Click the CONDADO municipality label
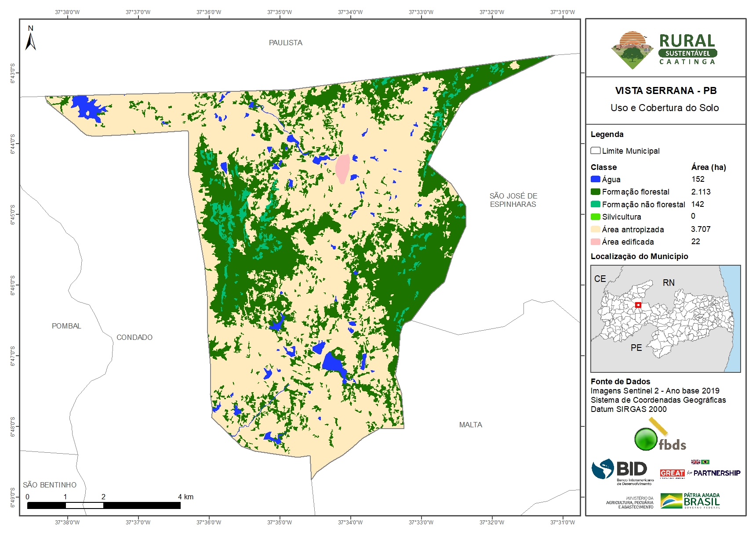 pos(134,337)
